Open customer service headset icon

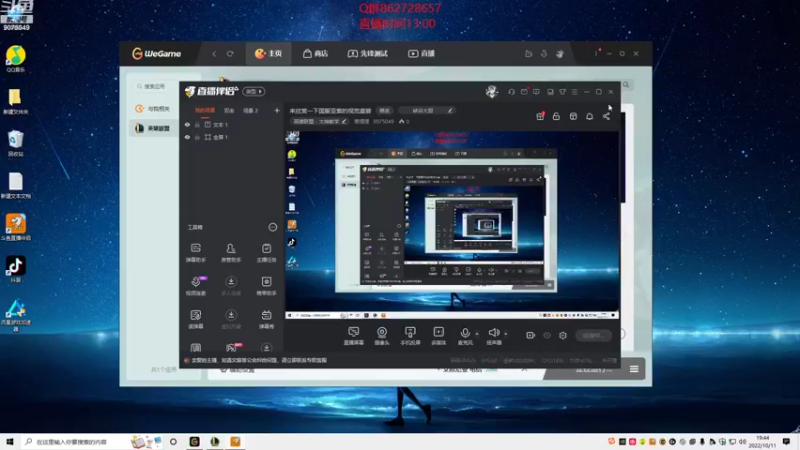coord(511,92)
